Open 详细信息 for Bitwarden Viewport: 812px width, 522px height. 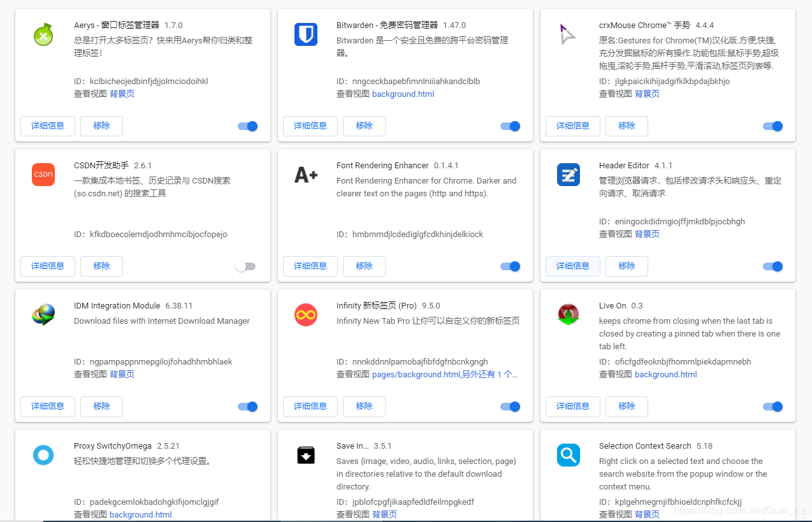310,126
